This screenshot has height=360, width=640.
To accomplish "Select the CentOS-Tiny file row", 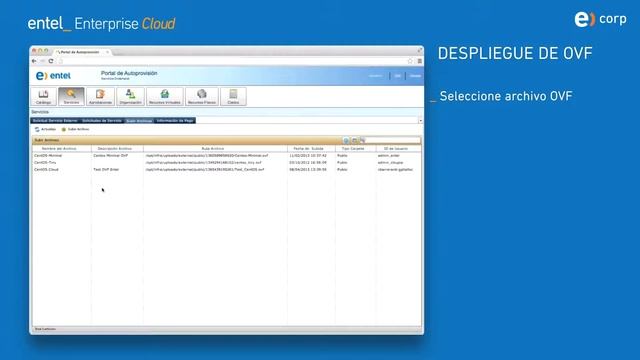I will [227, 162].
